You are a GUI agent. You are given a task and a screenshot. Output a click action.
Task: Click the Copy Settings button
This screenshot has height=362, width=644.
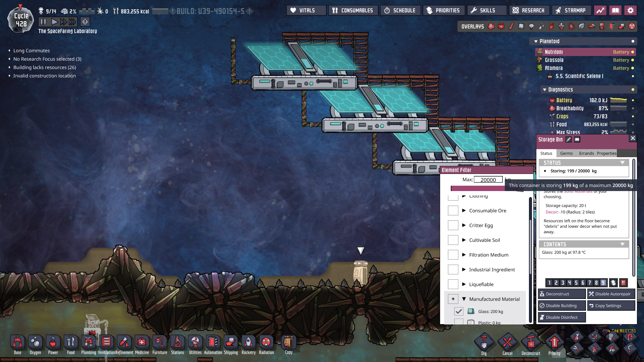click(x=611, y=306)
